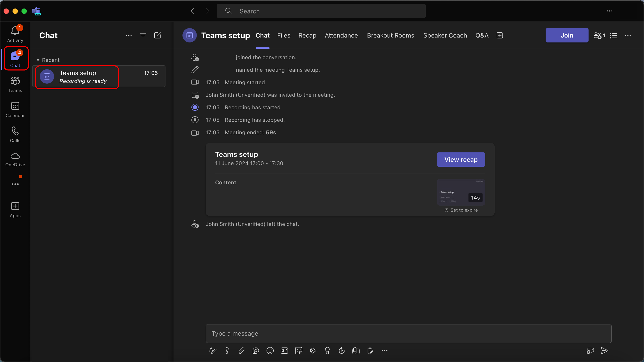Click the View recap button

click(x=461, y=159)
